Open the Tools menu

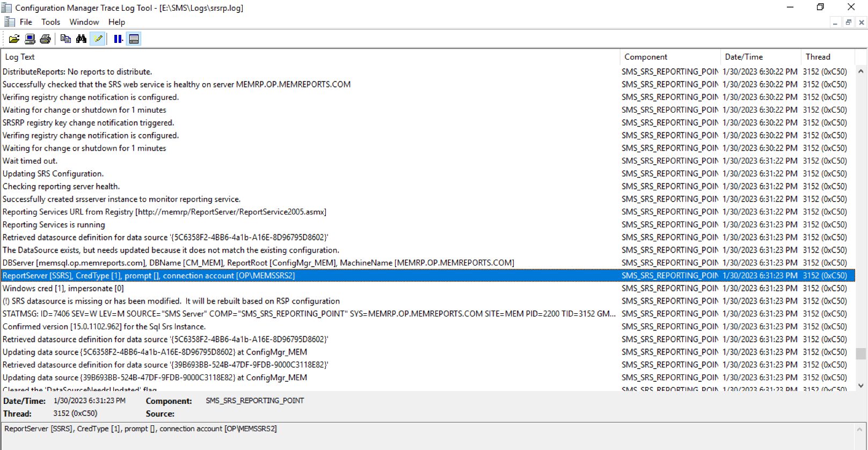tap(50, 22)
